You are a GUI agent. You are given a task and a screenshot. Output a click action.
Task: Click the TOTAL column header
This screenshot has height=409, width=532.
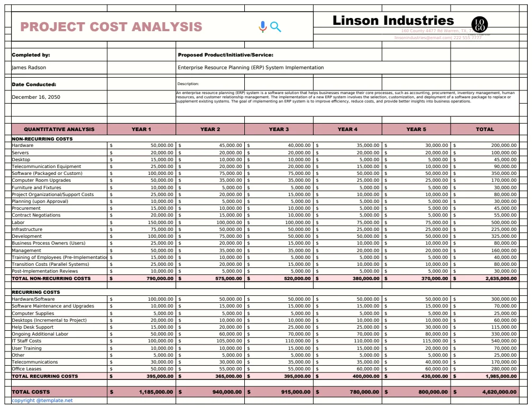coord(485,129)
